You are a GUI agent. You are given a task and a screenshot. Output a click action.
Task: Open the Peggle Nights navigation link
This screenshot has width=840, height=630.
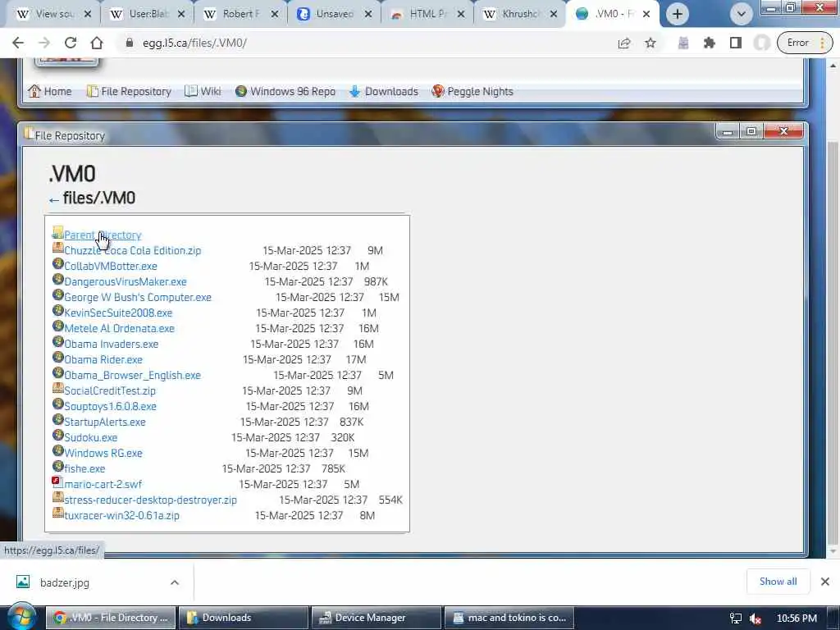click(472, 91)
